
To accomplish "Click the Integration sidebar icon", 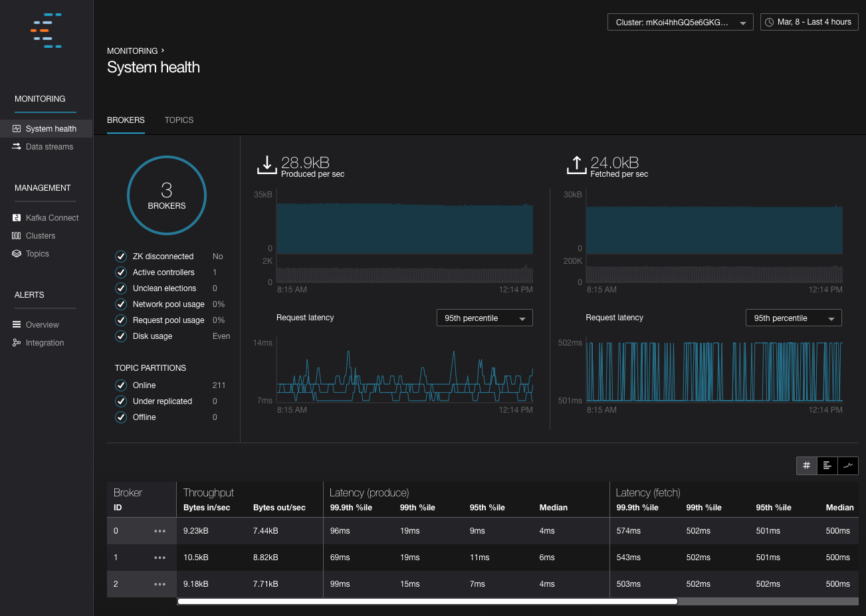I will [17, 343].
